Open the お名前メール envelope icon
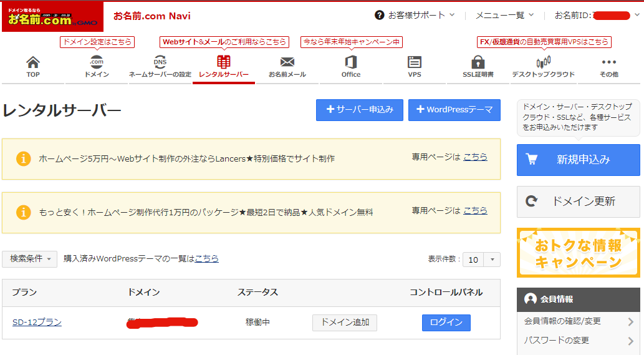This screenshot has width=644, height=355. pos(287,62)
